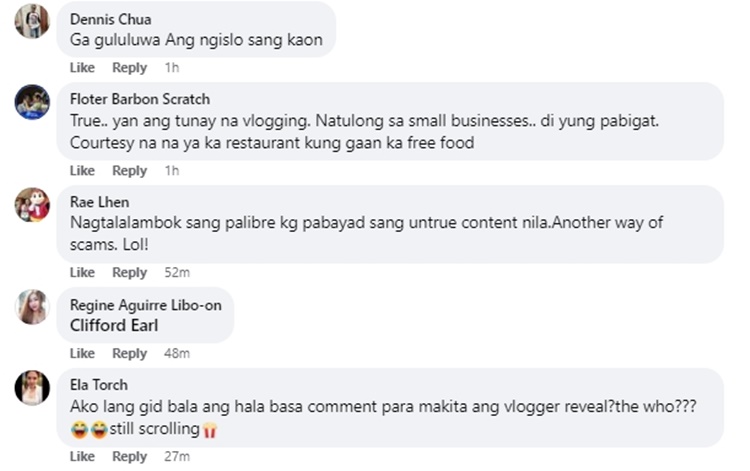
Task: Open the tagged Clifford Earl profile
Action: point(114,325)
